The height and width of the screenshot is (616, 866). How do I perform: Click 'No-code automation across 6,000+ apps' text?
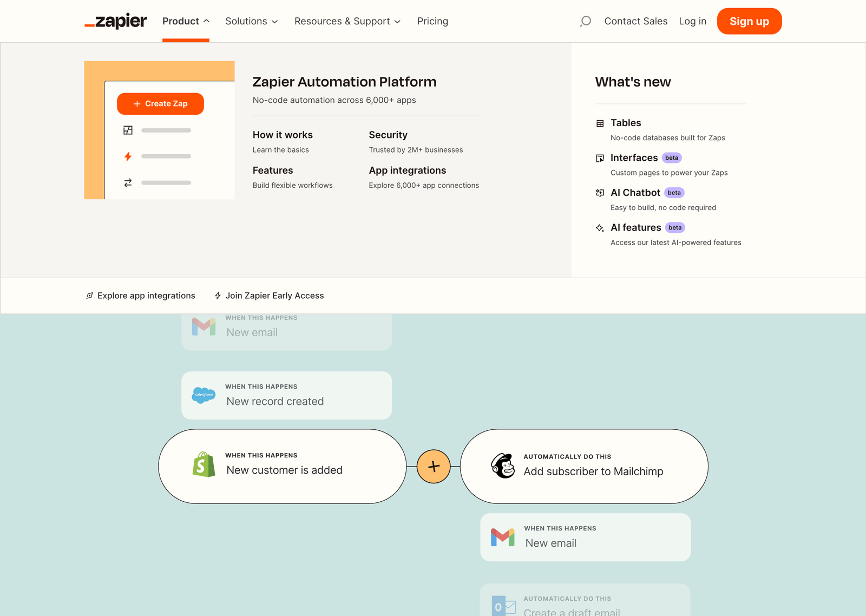(x=334, y=100)
